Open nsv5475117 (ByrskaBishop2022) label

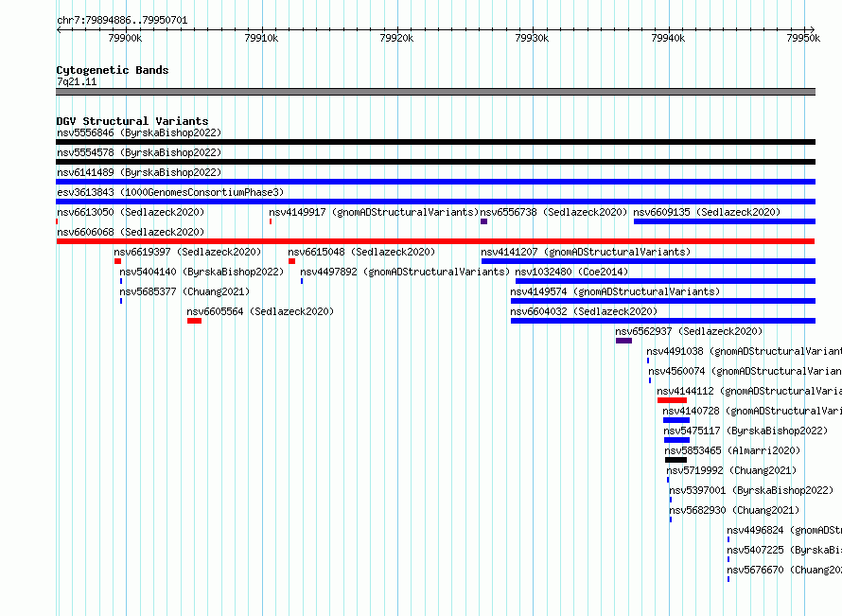tap(746, 431)
